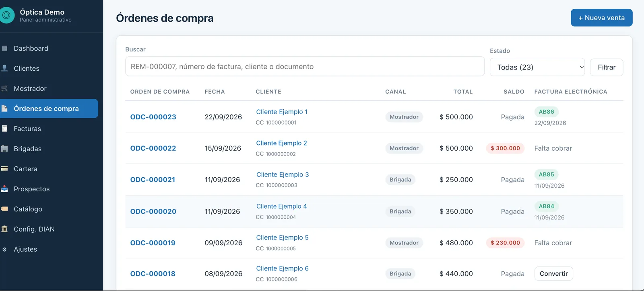Click the AB84 invoice badge
Screen dimensions: 644x291
pyautogui.click(x=546, y=206)
